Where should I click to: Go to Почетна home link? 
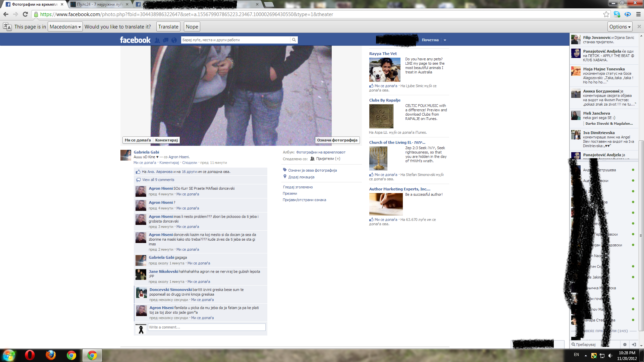click(x=430, y=40)
